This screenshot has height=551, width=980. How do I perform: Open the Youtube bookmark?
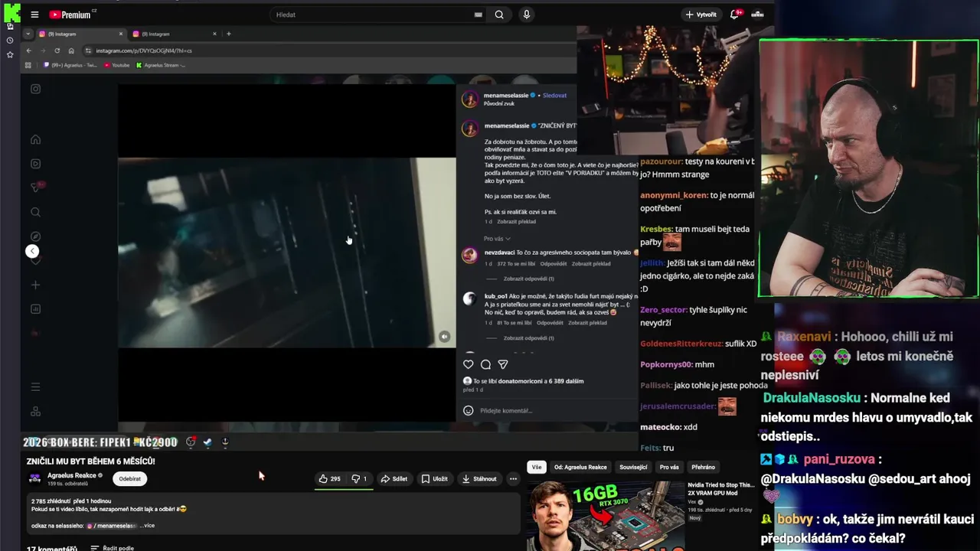pos(117,65)
